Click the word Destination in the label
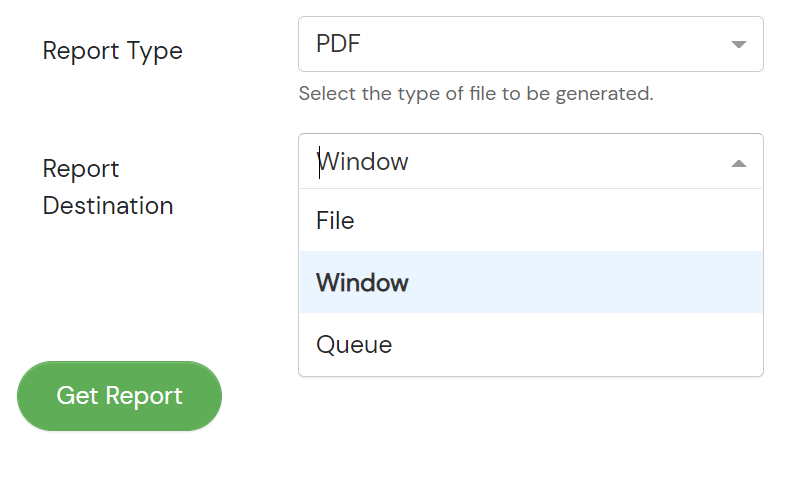 (x=108, y=206)
